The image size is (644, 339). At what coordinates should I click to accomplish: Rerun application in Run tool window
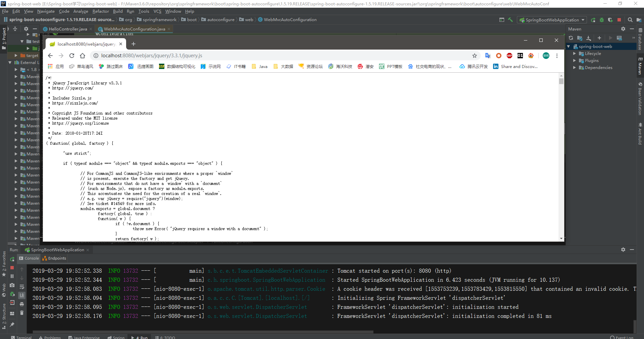pyautogui.click(x=12, y=259)
